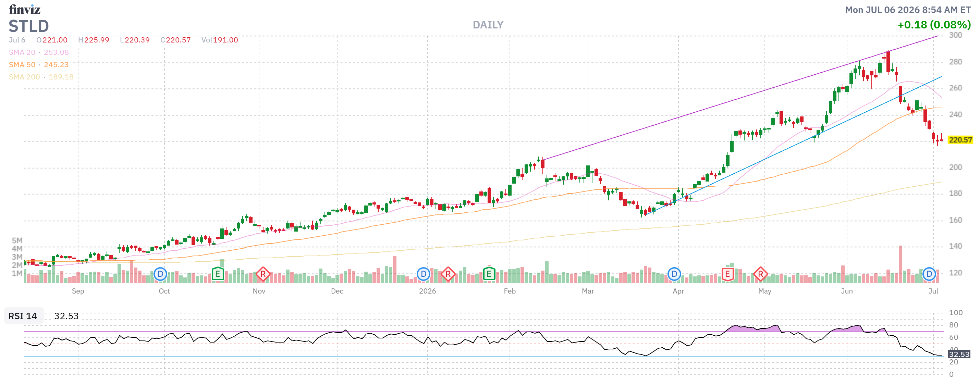Click the finviz logo

click(x=25, y=9)
